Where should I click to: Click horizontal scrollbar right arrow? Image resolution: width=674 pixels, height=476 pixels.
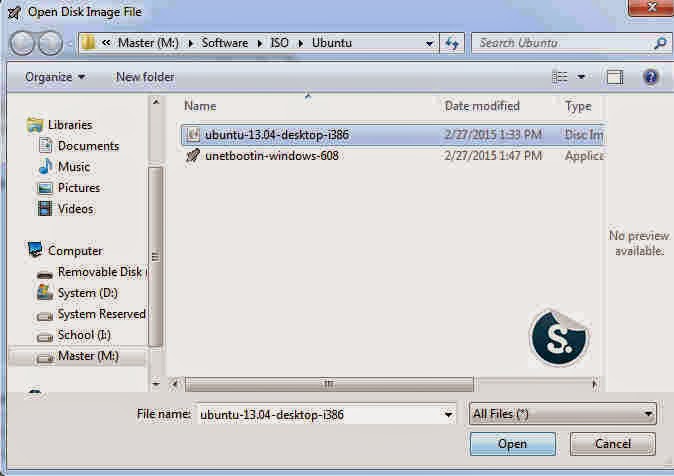(594, 384)
